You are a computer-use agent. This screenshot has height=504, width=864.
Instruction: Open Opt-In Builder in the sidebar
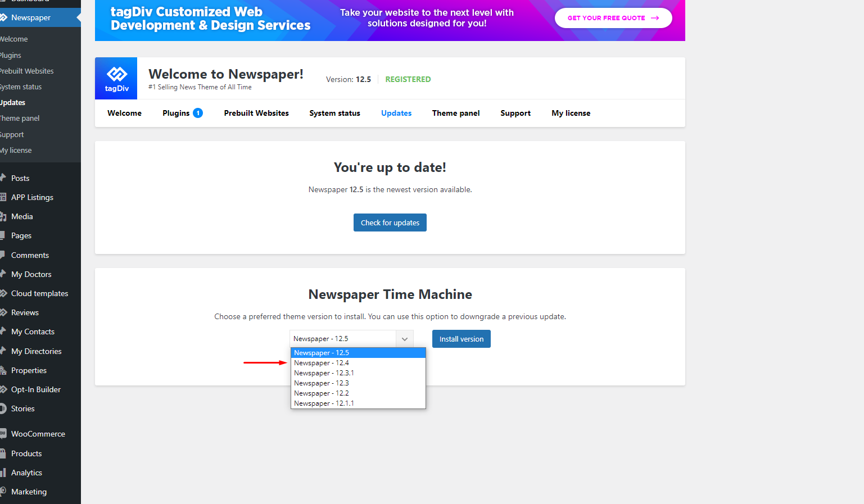coord(35,389)
